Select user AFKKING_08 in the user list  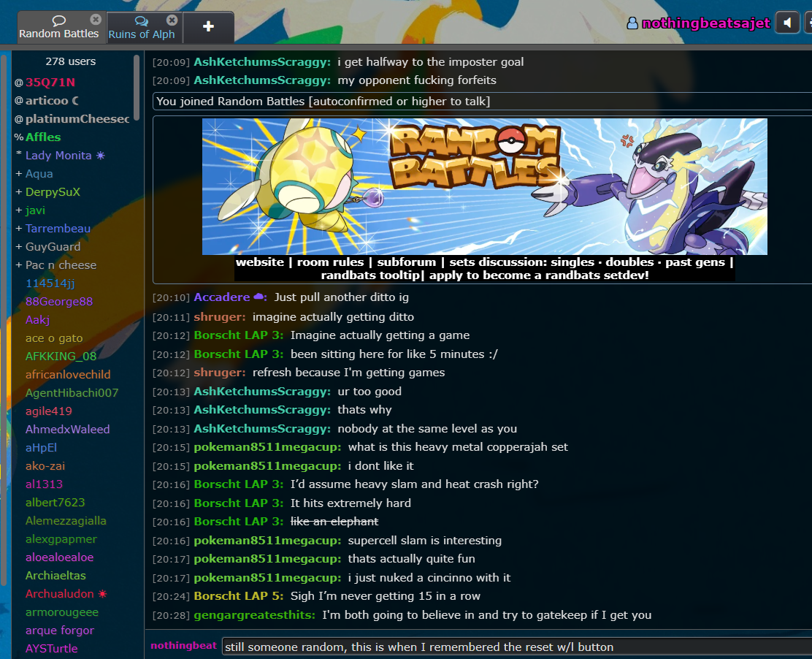61,357
